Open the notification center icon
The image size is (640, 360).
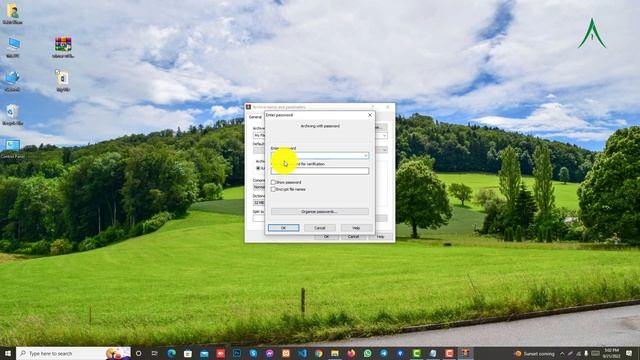pyautogui.click(x=629, y=353)
